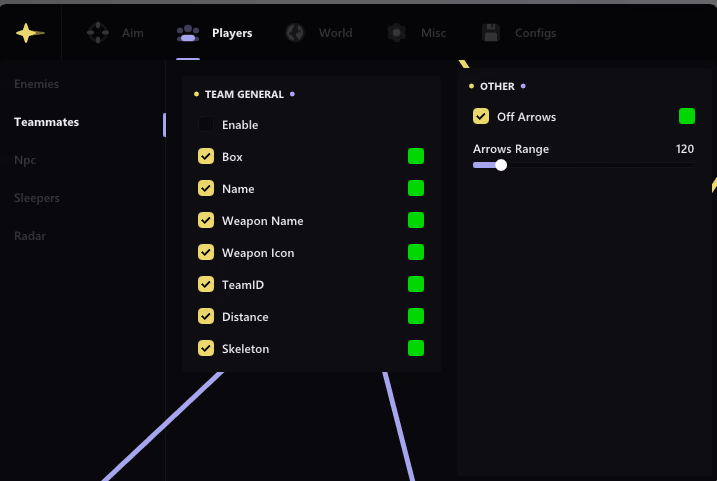Click the Arrows Range slider handle

click(501, 165)
